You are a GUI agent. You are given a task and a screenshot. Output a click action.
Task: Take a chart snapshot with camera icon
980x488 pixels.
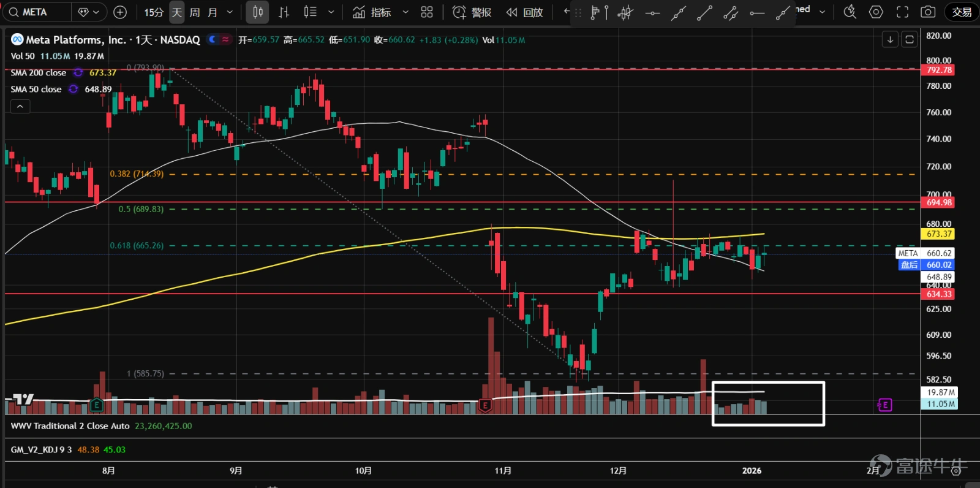coord(928,12)
